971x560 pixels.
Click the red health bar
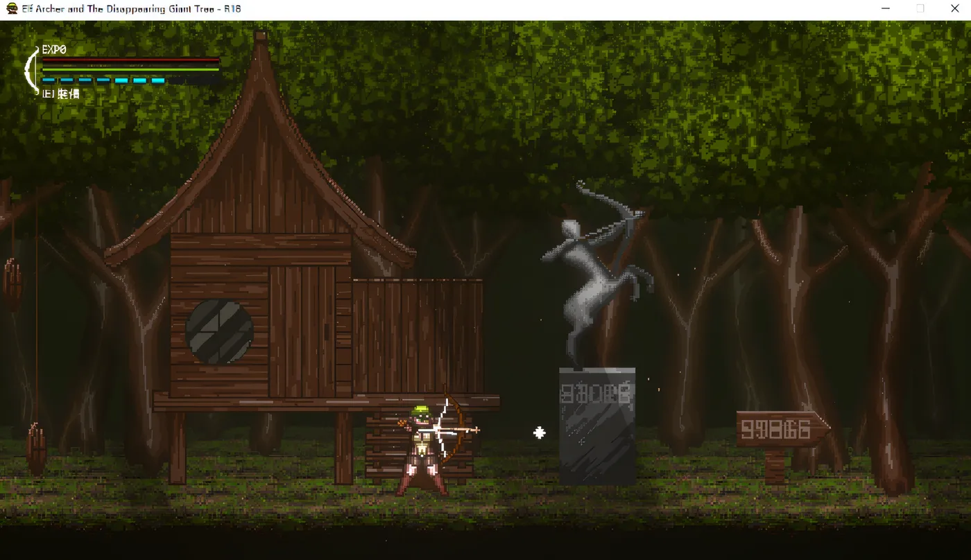[130, 61]
